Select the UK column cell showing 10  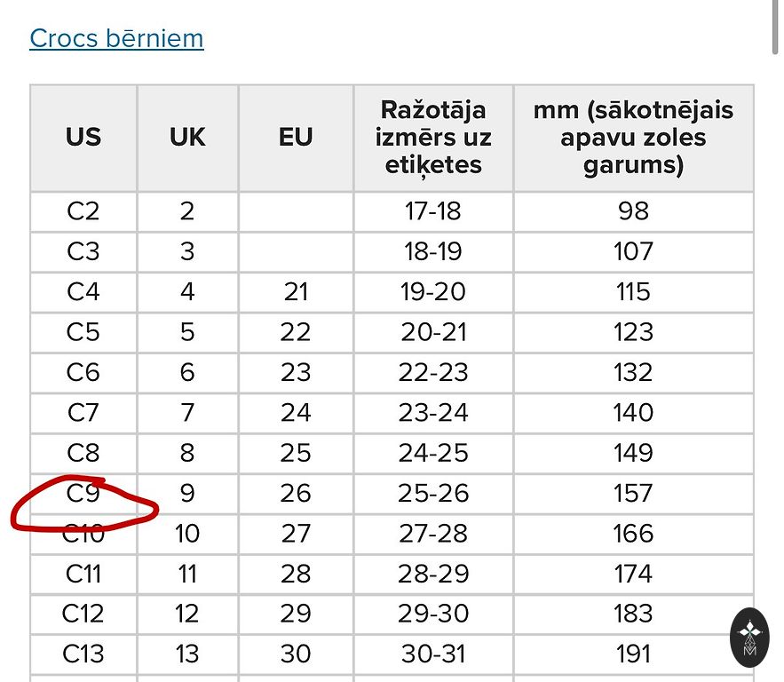click(187, 534)
